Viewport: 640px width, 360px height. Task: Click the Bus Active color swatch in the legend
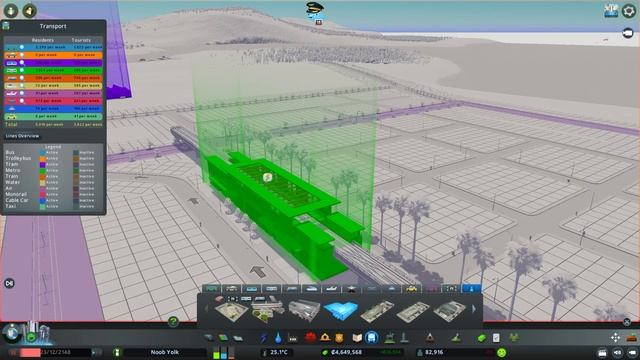(42, 153)
